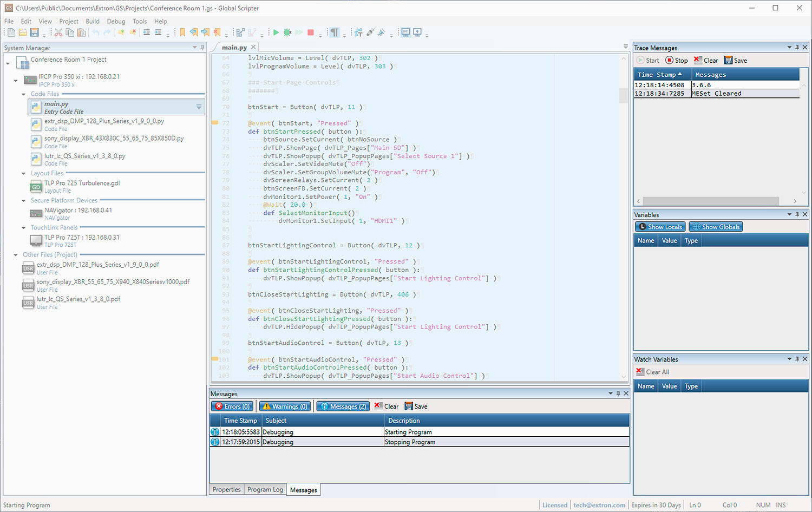
Task: Click Clear in Messages panel
Action: [386, 406]
